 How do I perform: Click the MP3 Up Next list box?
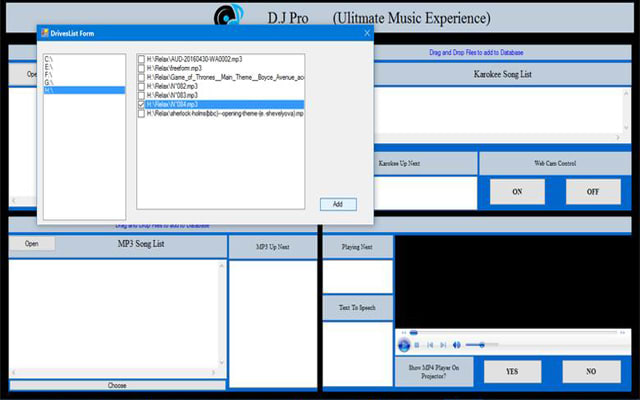tap(273, 324)
